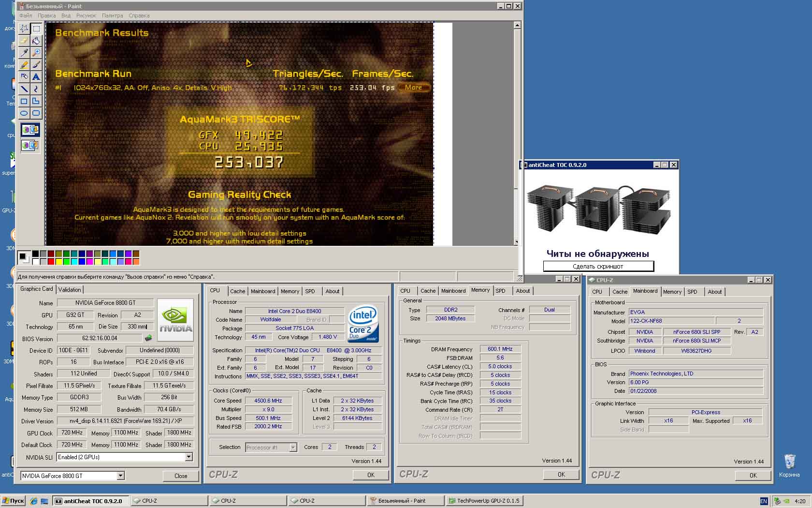Screen dimensions: 812x508
Task: Choose the Brush tool in Paint
Action: click(36, 65)
